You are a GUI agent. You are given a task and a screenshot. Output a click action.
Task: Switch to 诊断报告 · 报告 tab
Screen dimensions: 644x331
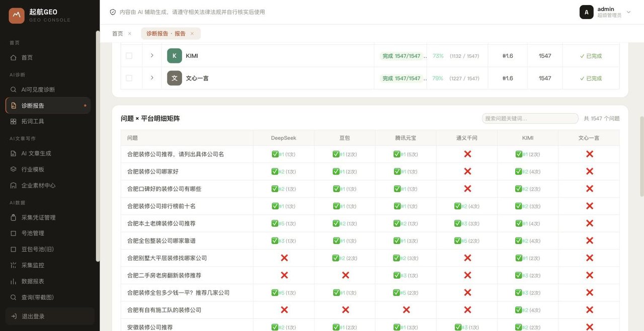(x=166, y=34)
